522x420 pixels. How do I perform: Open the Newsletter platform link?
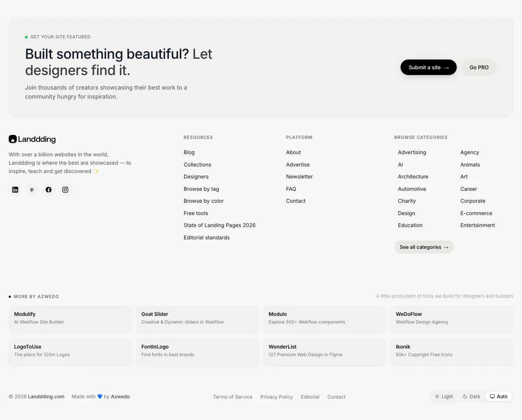pyautogui.click(x=299, y=177)
